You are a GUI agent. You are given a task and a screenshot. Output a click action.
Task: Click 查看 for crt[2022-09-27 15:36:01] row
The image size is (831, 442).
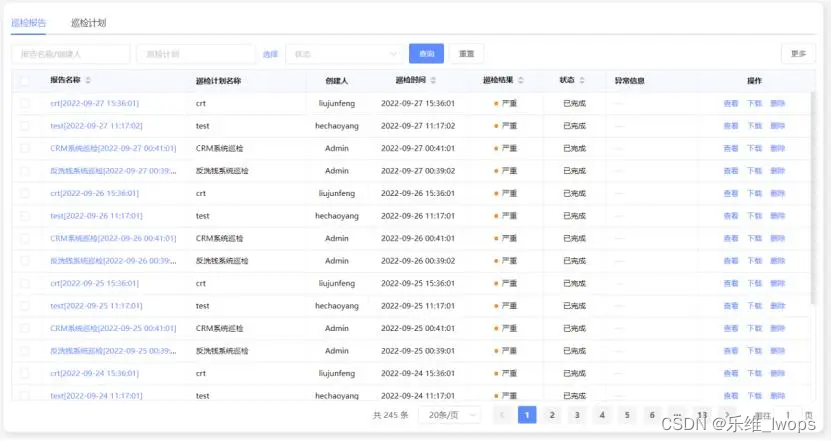731,103
